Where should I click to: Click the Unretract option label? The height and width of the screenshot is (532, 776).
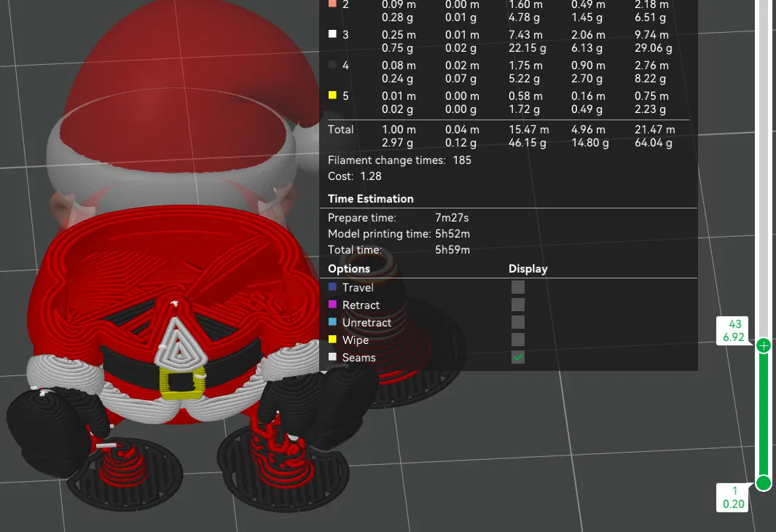pos(367,323)
